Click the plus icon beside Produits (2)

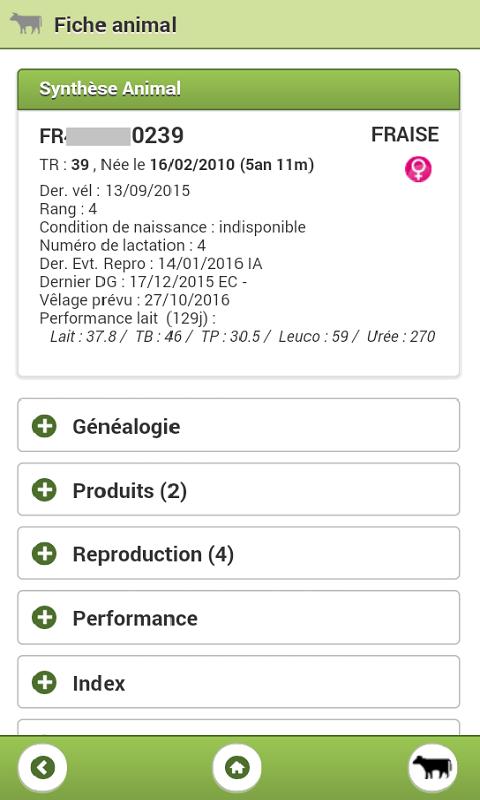[44, 490]
